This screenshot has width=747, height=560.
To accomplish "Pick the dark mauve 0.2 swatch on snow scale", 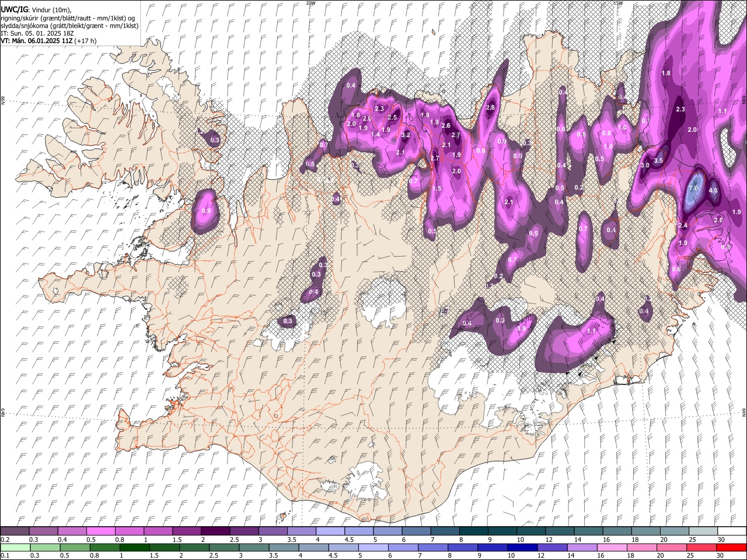I will click(x=15, y=531).
